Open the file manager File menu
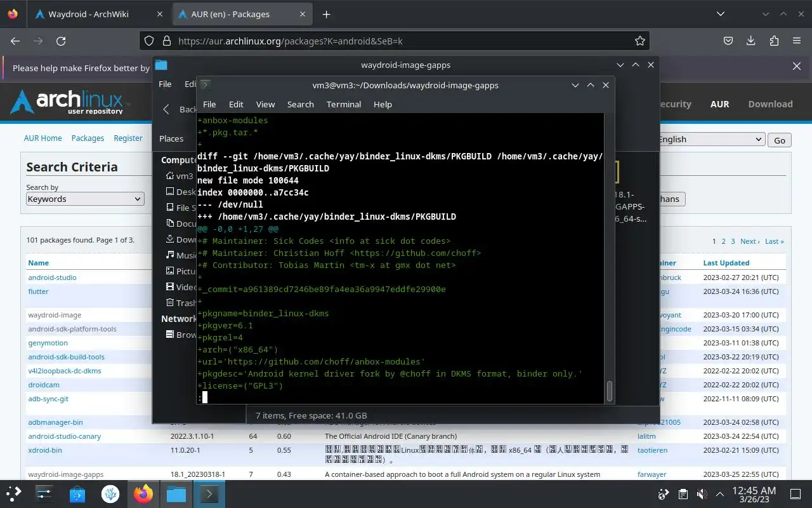 pos(165,84)
